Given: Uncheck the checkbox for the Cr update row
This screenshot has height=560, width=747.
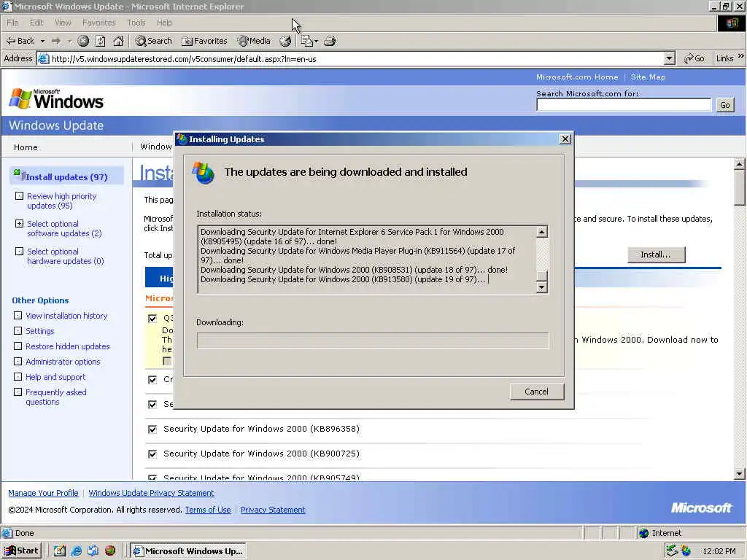Looking at the screenshot, I should click(x=152, y=379).
